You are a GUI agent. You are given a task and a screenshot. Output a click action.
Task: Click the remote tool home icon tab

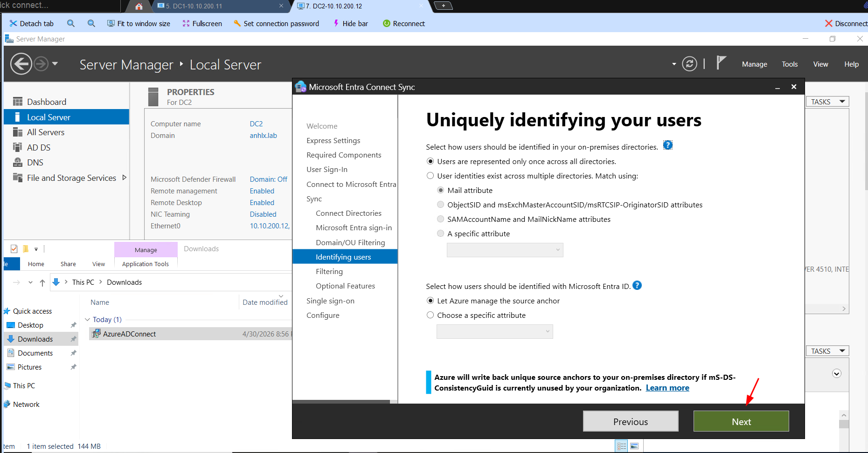(139, 6)
